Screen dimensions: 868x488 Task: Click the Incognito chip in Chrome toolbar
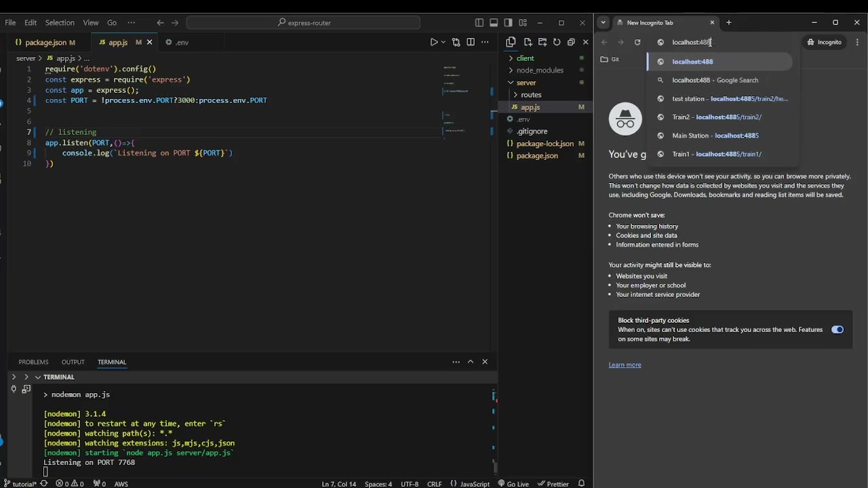coord(824,42)
